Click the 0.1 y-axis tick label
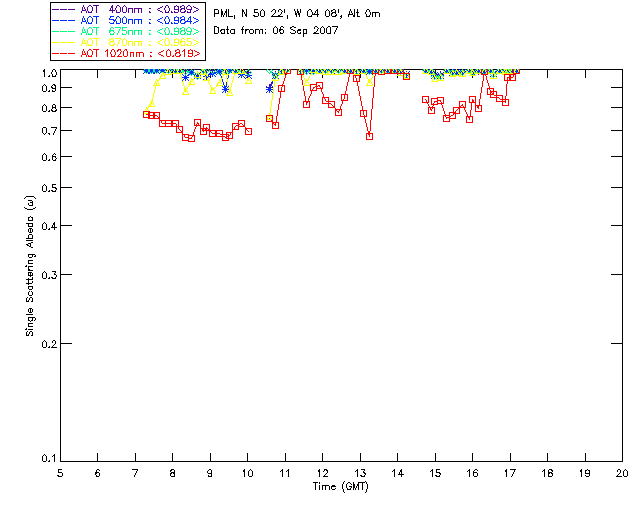 click(49, 459)
